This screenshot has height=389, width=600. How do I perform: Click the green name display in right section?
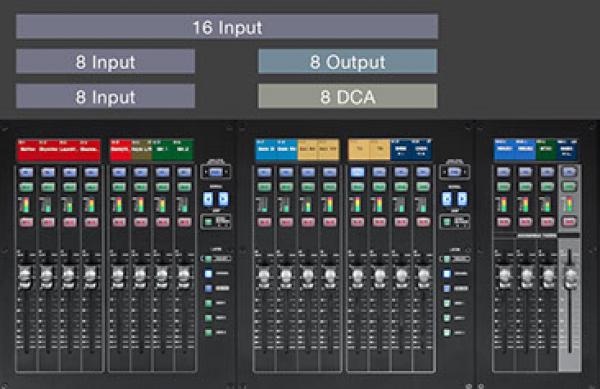[546, 149]
